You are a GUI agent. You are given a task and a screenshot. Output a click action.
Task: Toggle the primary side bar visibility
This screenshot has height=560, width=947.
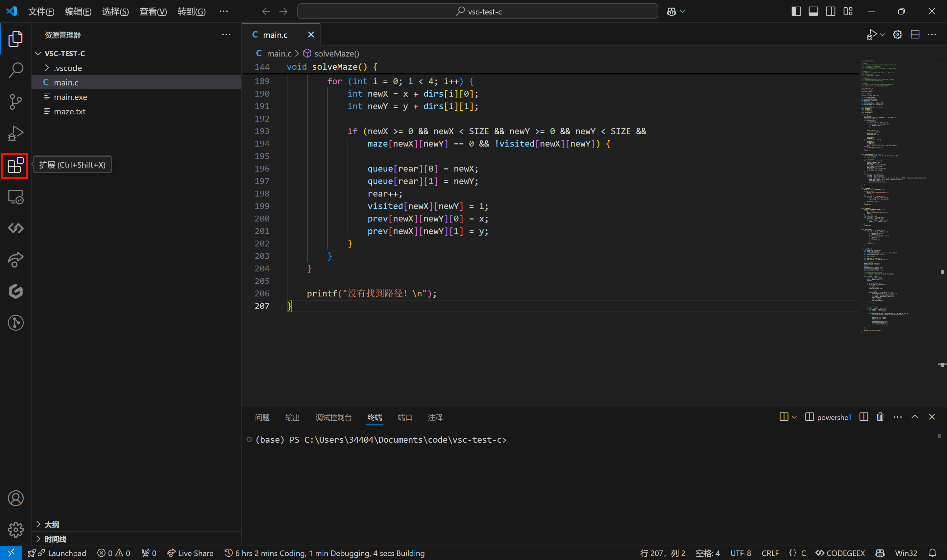(x=796, y=11)
